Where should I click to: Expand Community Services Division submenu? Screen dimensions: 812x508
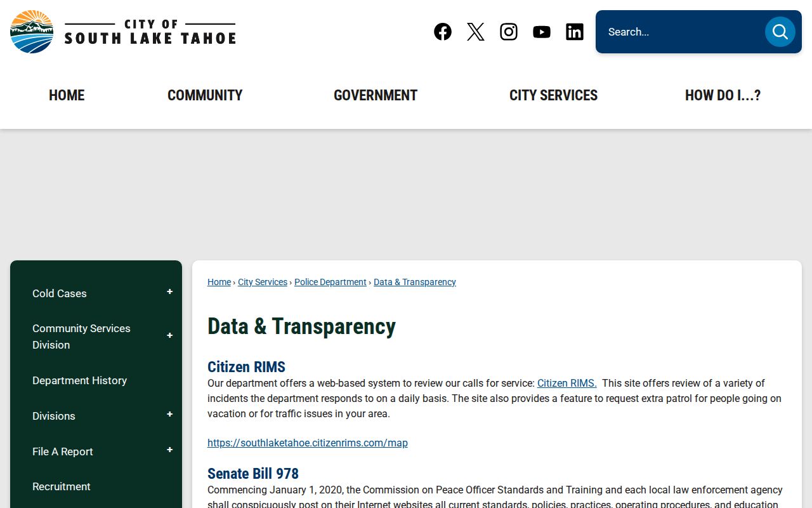click(169, 335)
